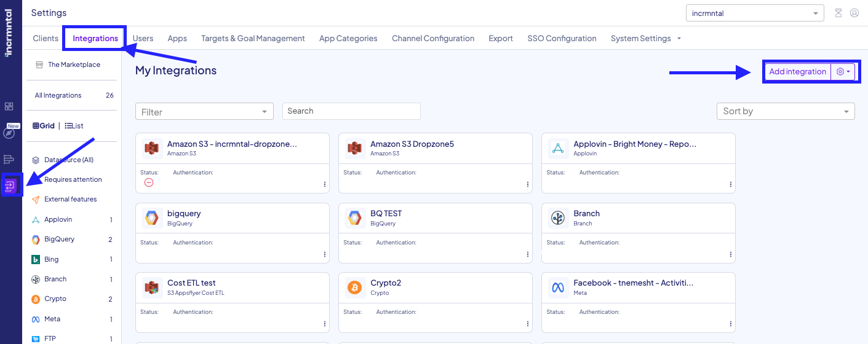Open the three-dot menu on the Crypto2 card

527,324
